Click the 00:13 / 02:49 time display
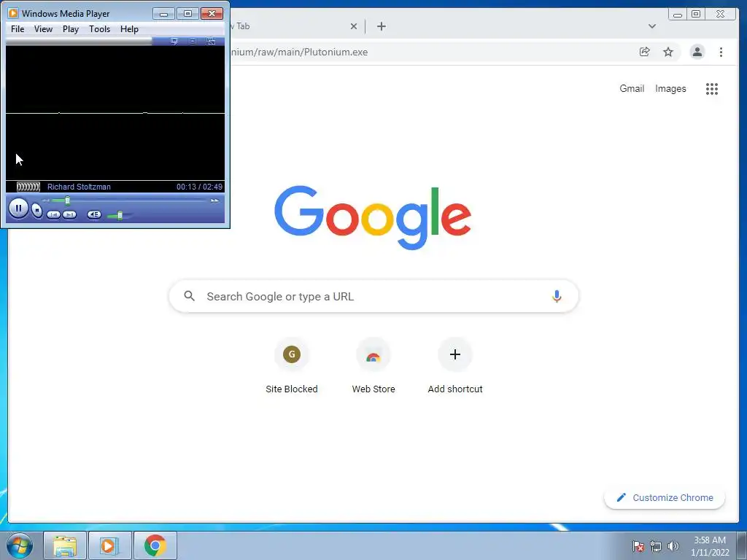 [199, 187]
